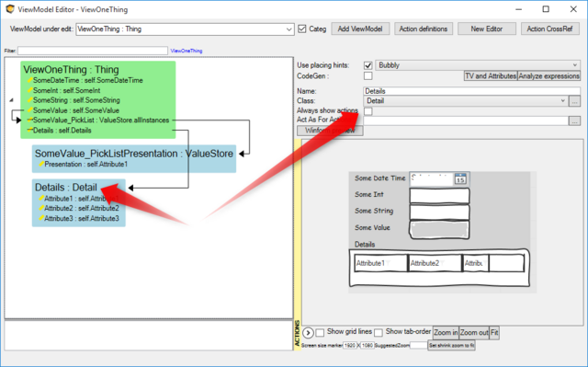
Task: Enable the CodeGen checkbox
Action: click(x=367, y=75)
